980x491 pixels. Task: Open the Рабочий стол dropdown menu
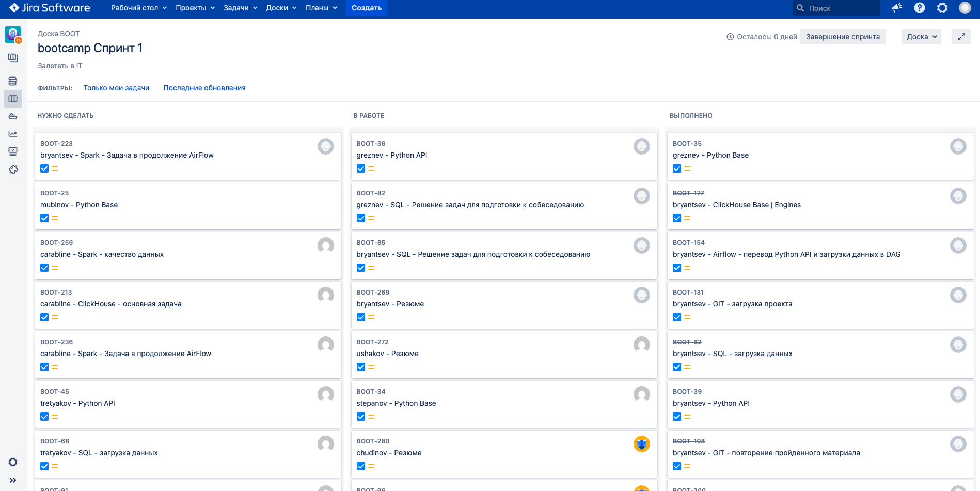(x=138, y=8)
